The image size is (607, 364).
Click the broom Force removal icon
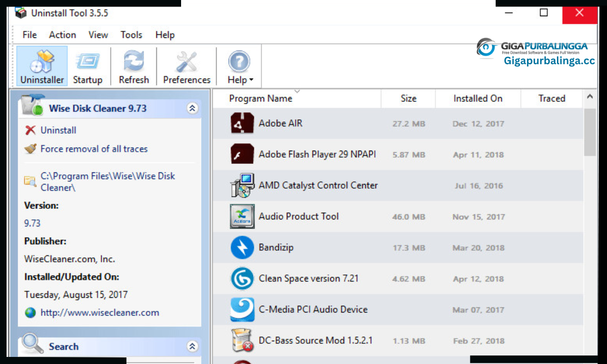[30, 149]
